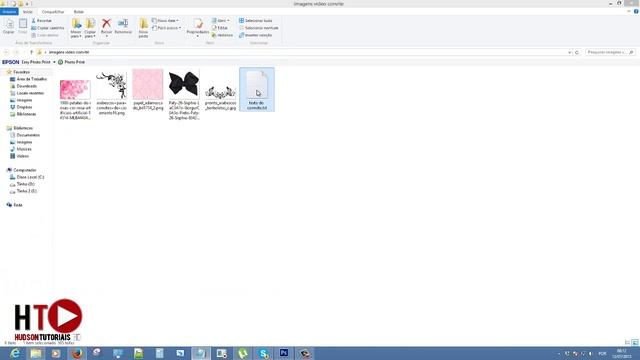This screenshot has height=360, width=640.
Task: Select Locais recentes in the sidebar
Action: 27,93
